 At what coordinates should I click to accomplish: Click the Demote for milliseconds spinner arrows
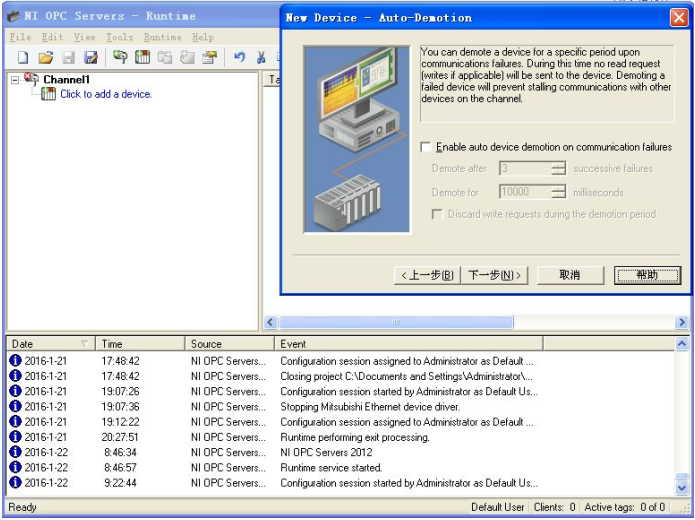pyautogui.click(x=559, y=192)
